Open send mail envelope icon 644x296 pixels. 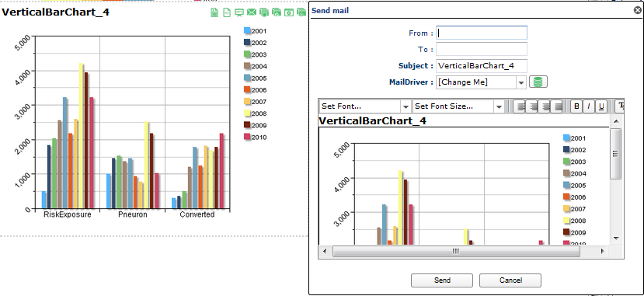tap(252, 12)
